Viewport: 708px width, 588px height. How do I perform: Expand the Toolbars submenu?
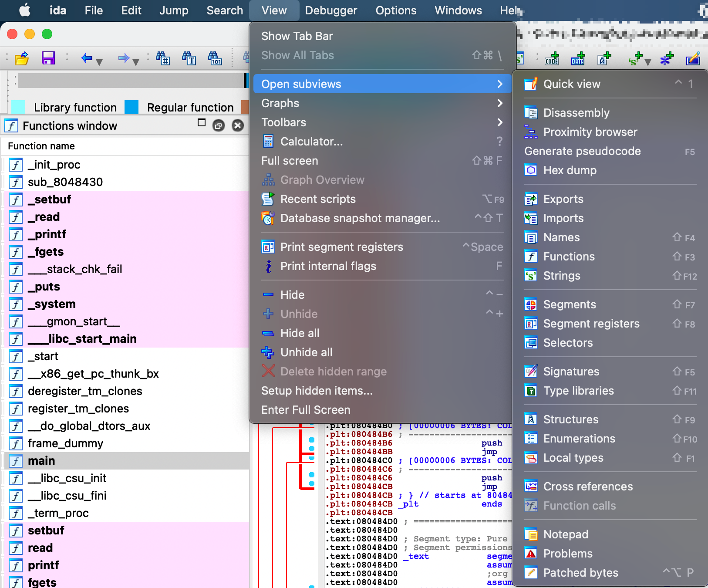[x=382, y=122]
